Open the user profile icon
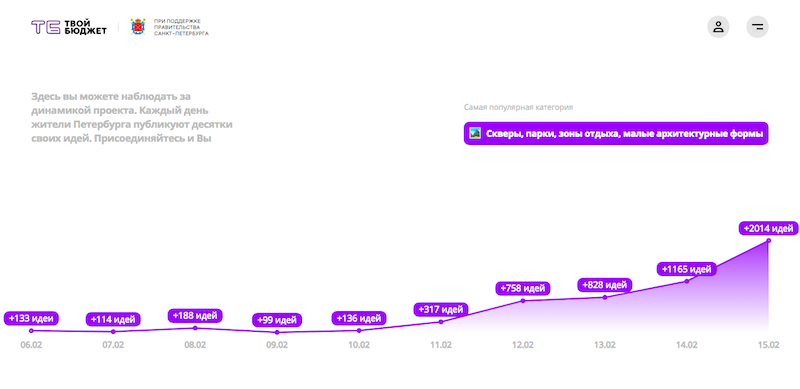 tap(718, 27)
